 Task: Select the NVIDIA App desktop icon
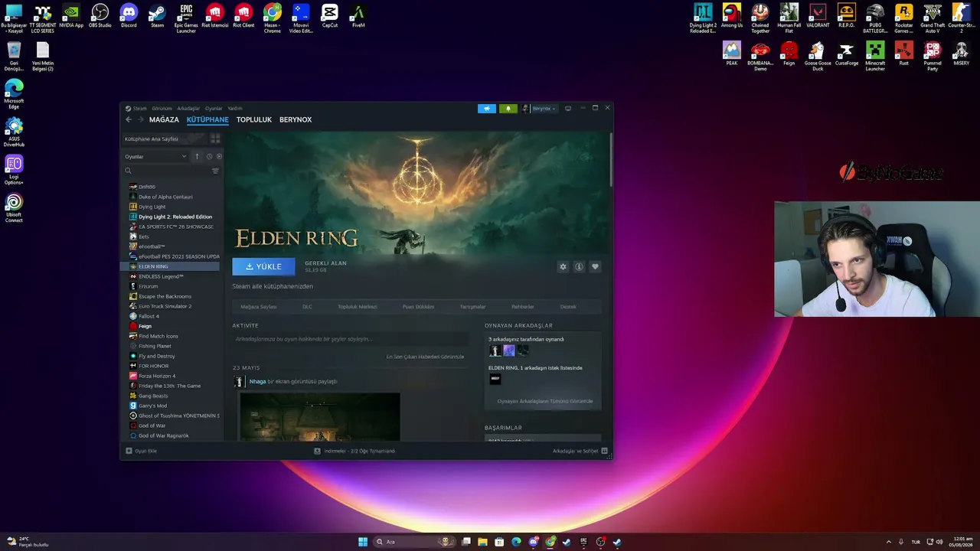point(71,17)
